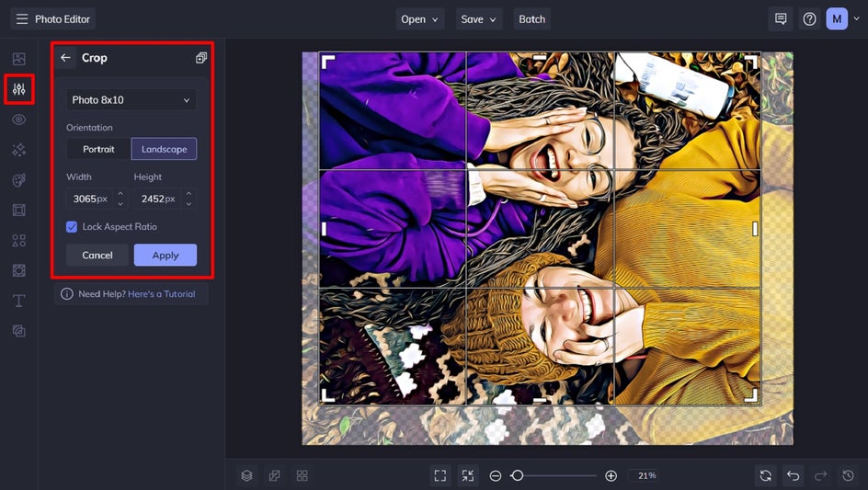Select Landscape orientation
Screen dimensions: 868x490
164,149
